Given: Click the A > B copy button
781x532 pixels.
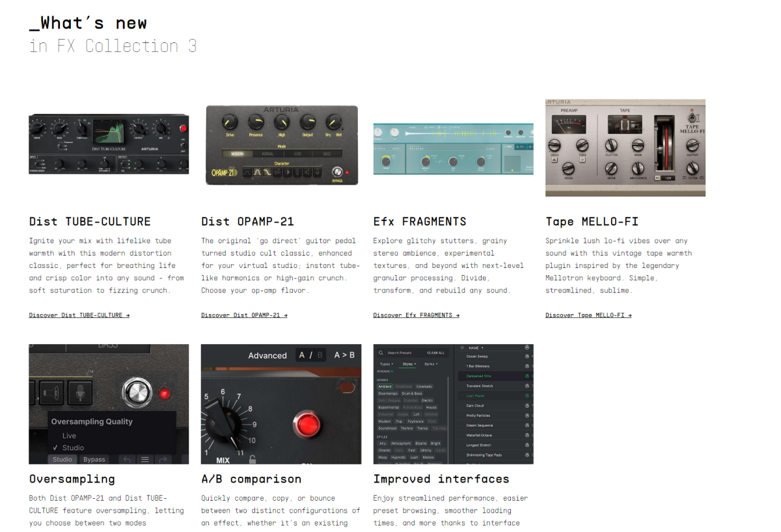Looking at the screenshot, I should (x=344, y=355).
